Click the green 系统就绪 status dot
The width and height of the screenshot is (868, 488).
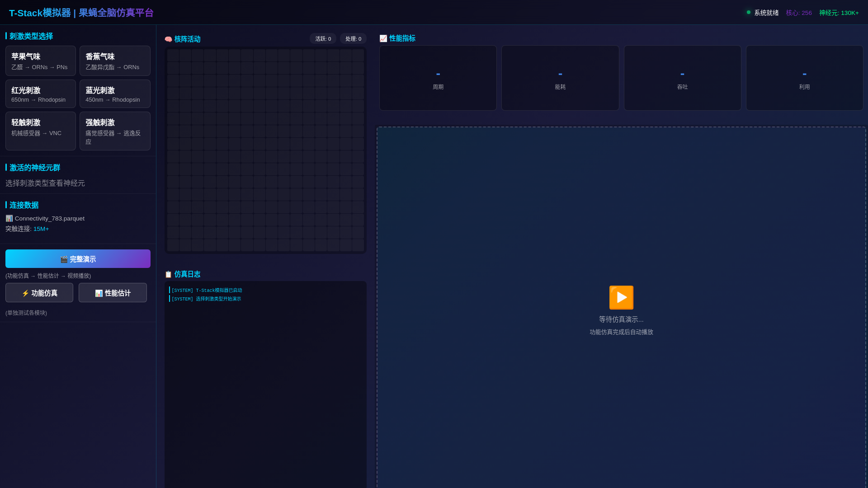point(749,13)
